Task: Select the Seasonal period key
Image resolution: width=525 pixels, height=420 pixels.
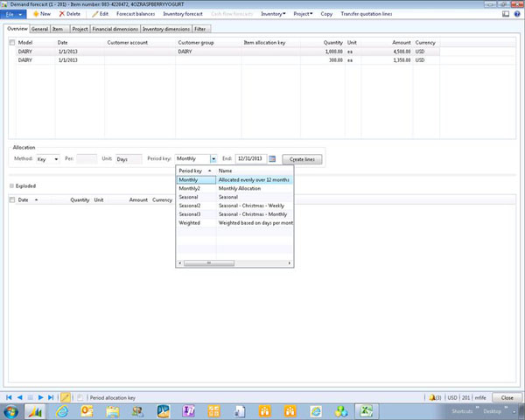Action: coord(234,197)
